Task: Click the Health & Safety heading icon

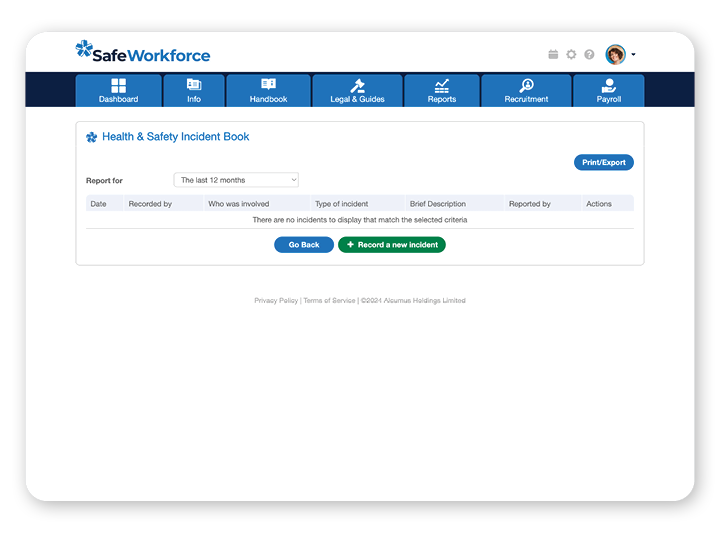Action: [x=92, y=137]
